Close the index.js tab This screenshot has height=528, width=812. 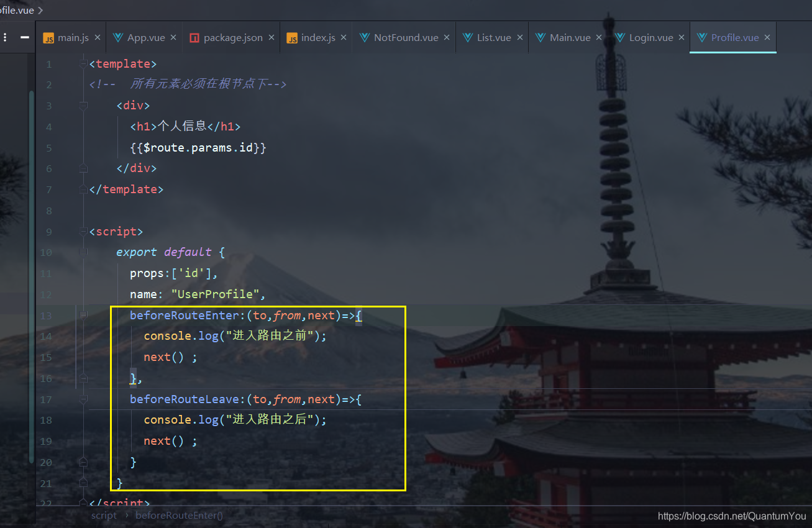pos(344,38)
